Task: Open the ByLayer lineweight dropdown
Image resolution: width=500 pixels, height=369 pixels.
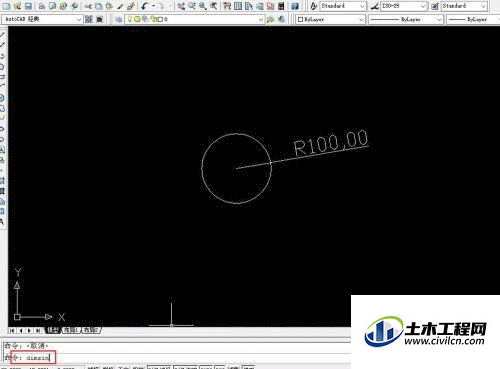Action: tap(472, 19)
